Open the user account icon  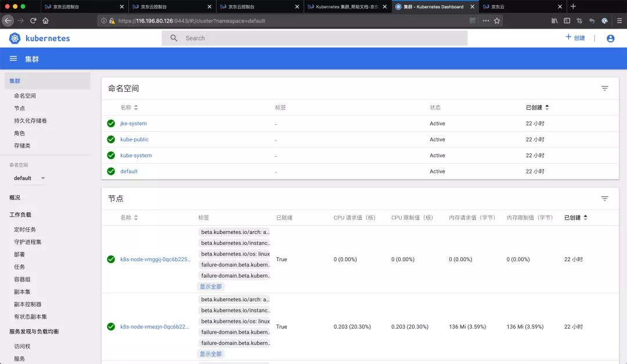(610, 38)
